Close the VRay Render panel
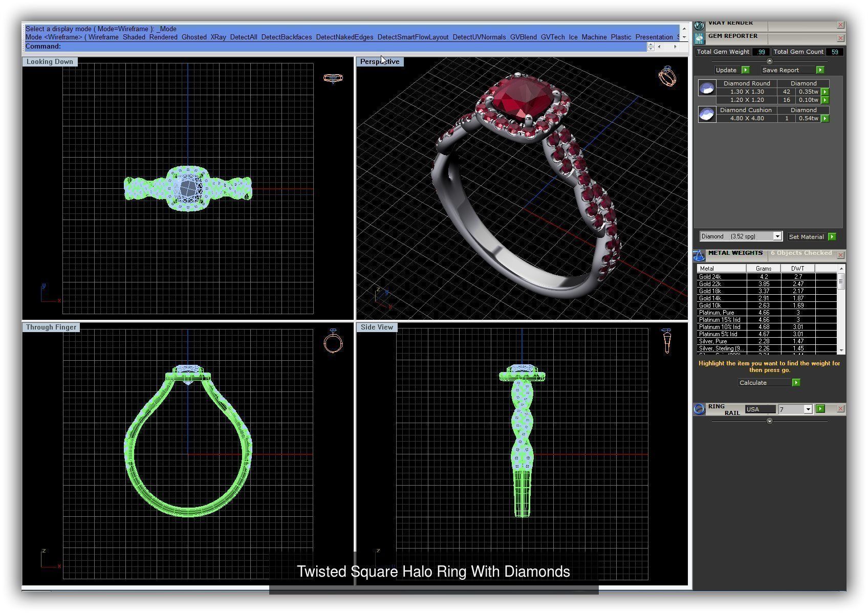 click(x=840, y=25)
